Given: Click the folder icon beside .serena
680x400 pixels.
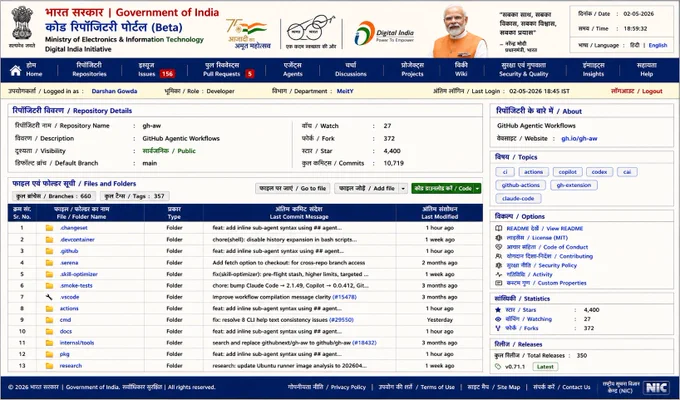Looking at the screenshot, I should click(49, 263).
